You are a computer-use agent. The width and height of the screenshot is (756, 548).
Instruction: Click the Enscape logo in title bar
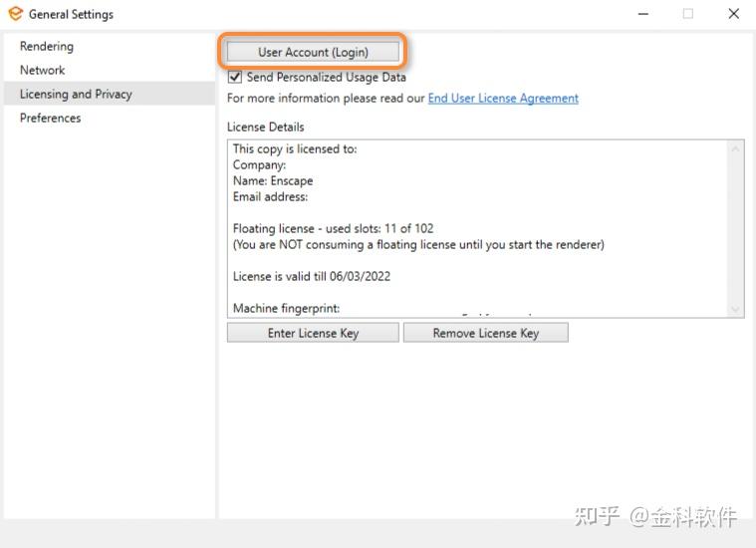[x=15, y=14]
